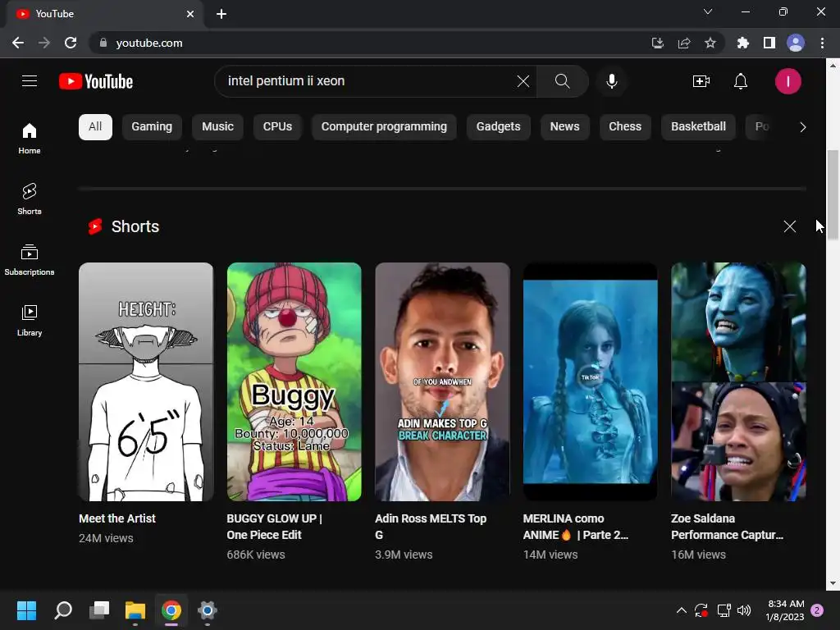Go back in the browser
This screenshot has width=840, height=630.
(x=18, y=43)
